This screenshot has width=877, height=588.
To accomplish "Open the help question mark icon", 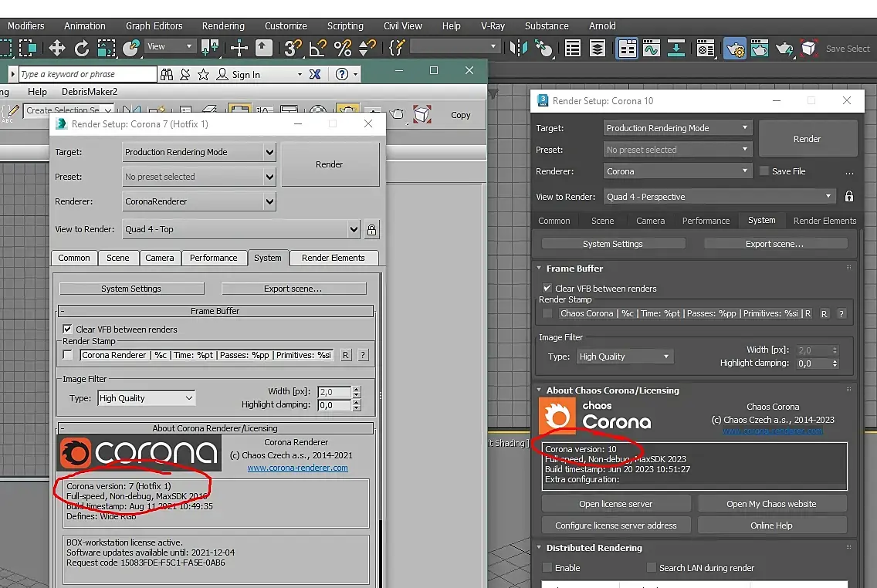I will point(342,74).
